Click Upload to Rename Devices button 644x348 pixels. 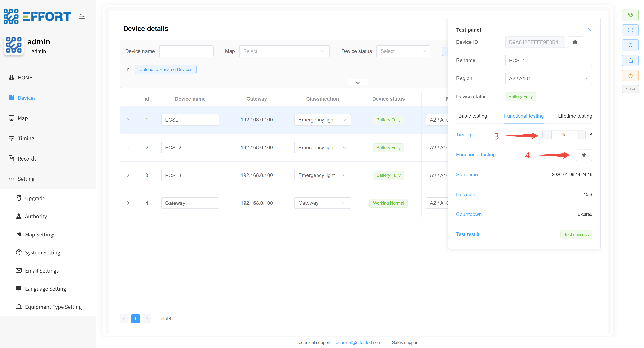pos(166,69)
